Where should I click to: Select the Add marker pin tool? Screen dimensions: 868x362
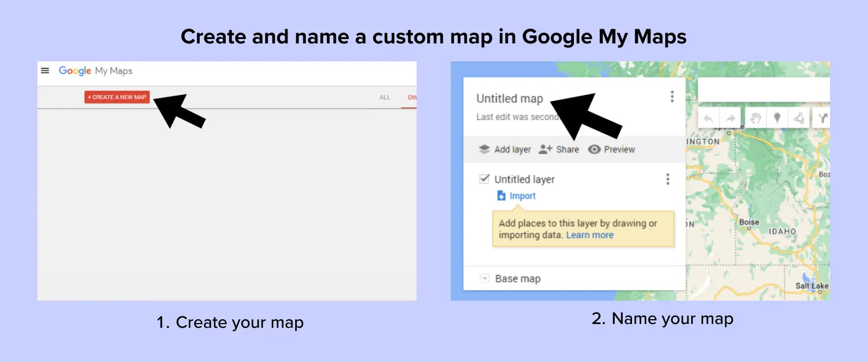point(777,118)
